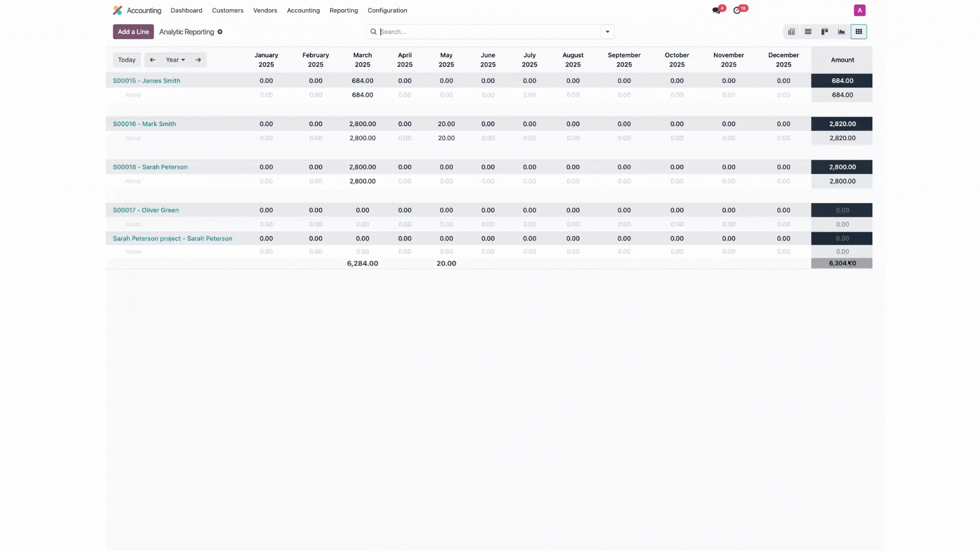
Task: Select the grid view icon
Action: 859,32
